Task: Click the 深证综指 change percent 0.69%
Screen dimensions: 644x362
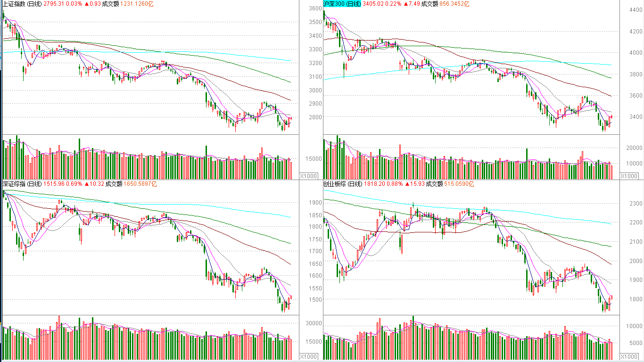Action: tap(74, 184)
